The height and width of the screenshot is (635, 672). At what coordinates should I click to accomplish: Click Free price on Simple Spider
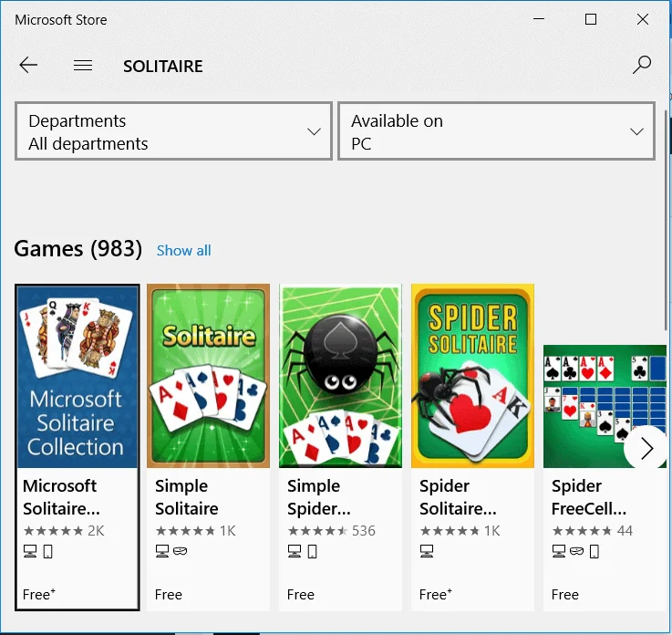(x=301, y=595)
